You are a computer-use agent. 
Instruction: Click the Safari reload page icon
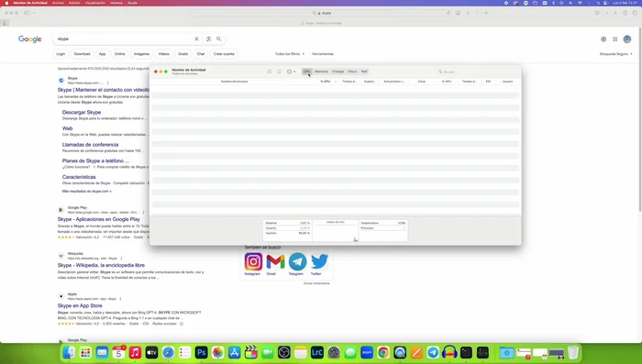[x=448, y=13]
